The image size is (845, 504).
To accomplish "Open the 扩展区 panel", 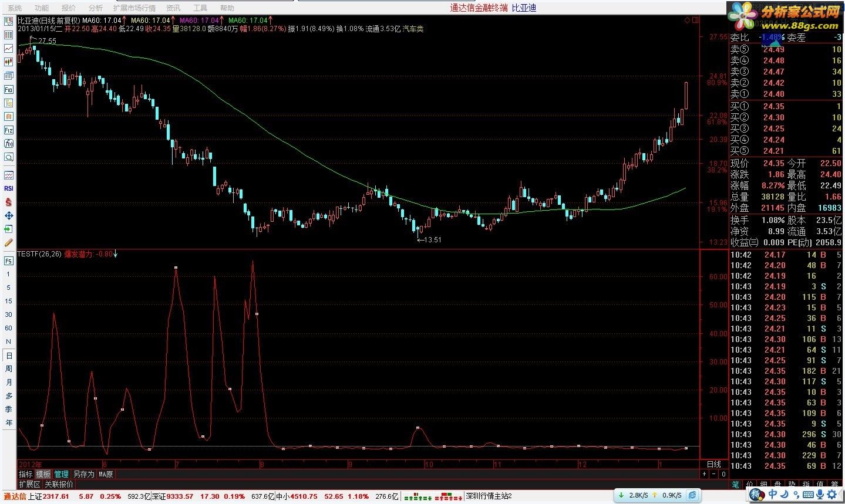I will pos(29,485).
